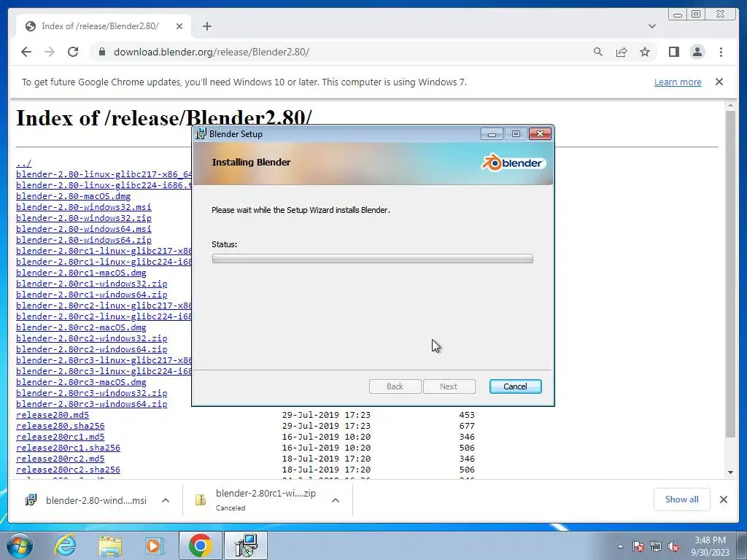Reload the page with refresh icon
Image resolution: width=747 pixels, height=560 pixels.
[x=73, y=52]
